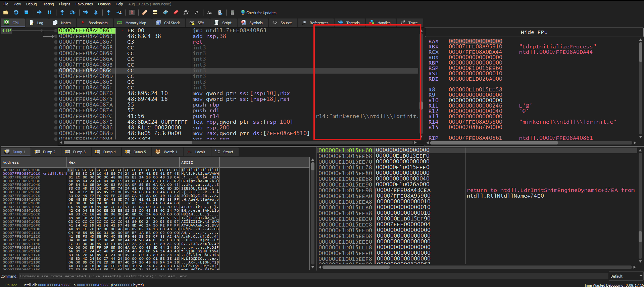Start trace over from the toolbar

pyautogui.click(x=96, y=12)
